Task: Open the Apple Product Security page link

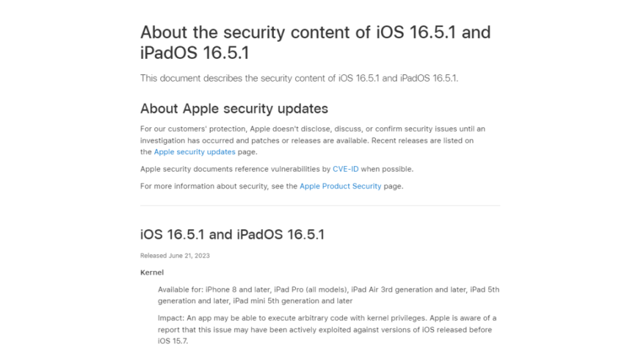Action: click(340, 186)
